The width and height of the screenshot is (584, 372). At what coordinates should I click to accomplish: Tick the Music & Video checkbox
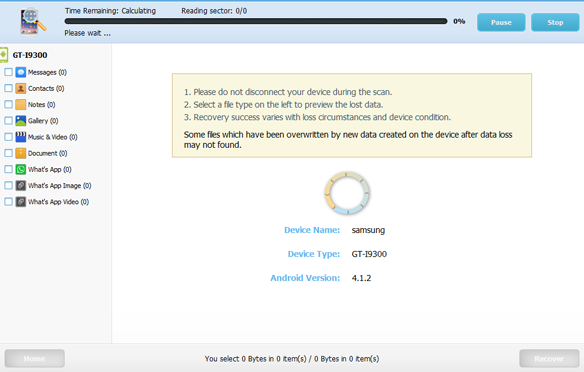point(8,137)
